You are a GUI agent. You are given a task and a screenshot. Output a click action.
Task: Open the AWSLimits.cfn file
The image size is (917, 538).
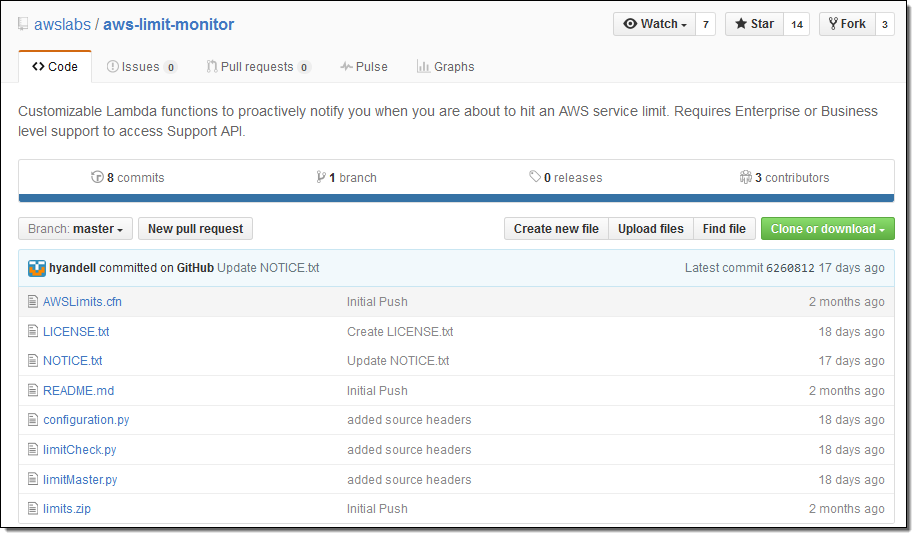[82, 302]
